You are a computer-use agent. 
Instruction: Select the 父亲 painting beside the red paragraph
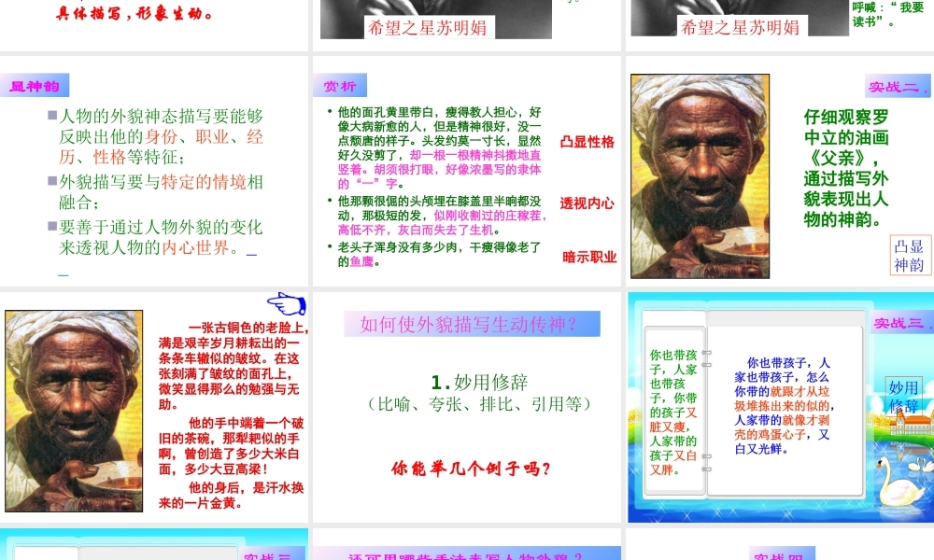coord(74,411)
